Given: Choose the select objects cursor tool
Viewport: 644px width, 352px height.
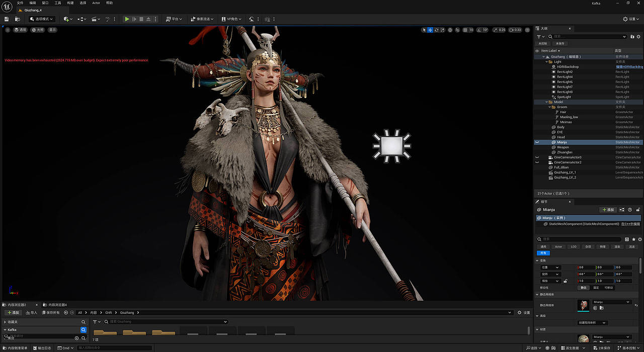Looking at the screenshot, I should pos(424,30).
